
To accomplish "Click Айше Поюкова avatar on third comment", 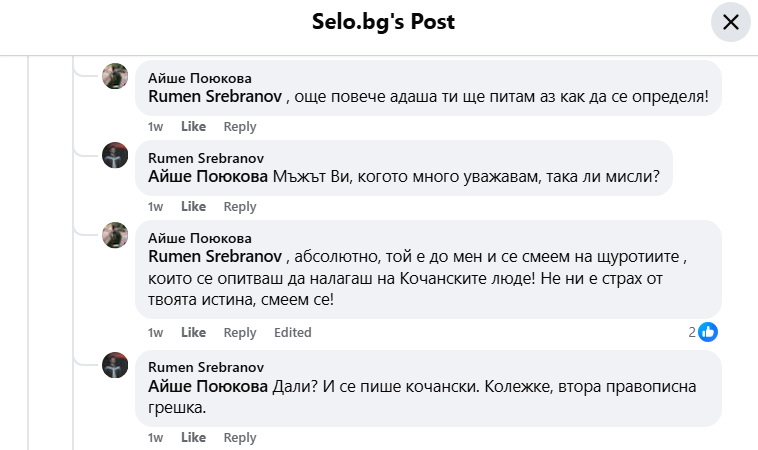I will coord(116,235).
